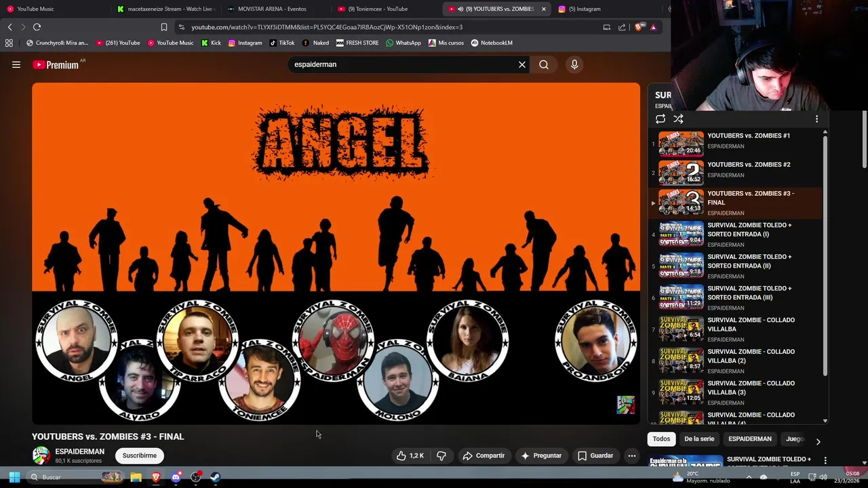Viewport: 868px width, 488px height.
Task: Select YOUTUBERS vs. ZOMBIES #3 - FINAL entry
Action: tap(736, 203)
